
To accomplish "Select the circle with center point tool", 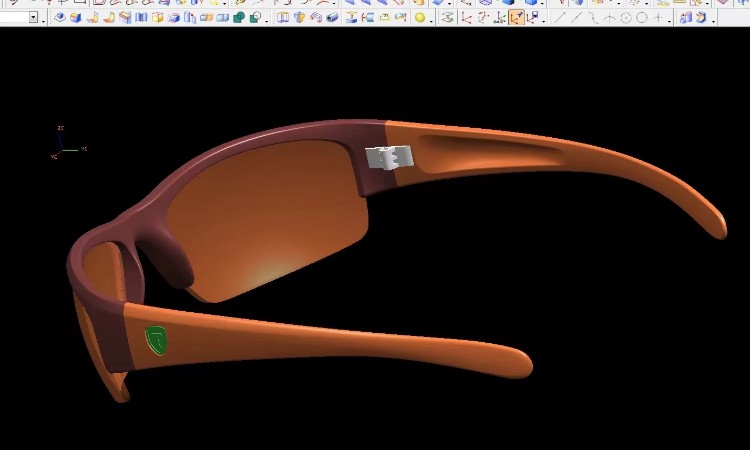I will [625, 17].
